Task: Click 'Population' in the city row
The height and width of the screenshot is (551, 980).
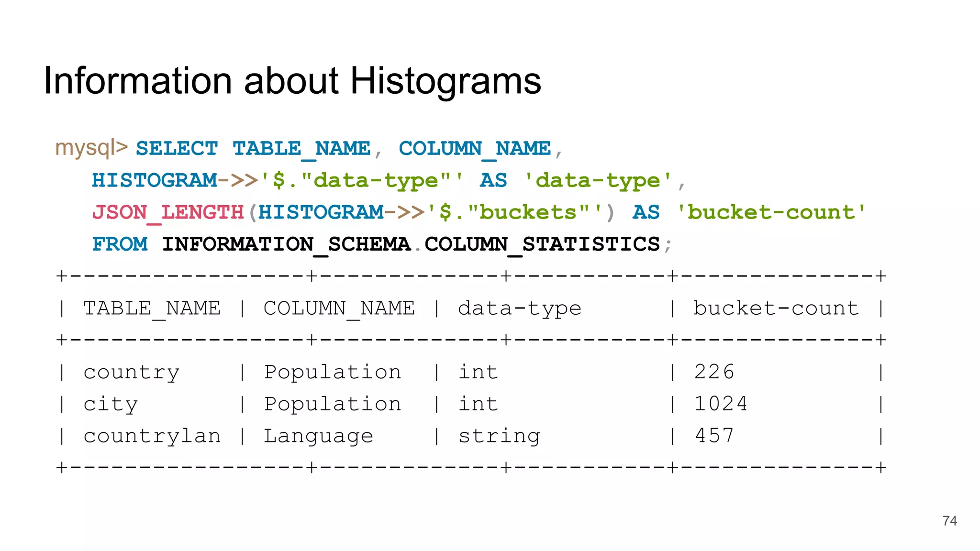Action: pyautogui.click(x=333, y=404)
